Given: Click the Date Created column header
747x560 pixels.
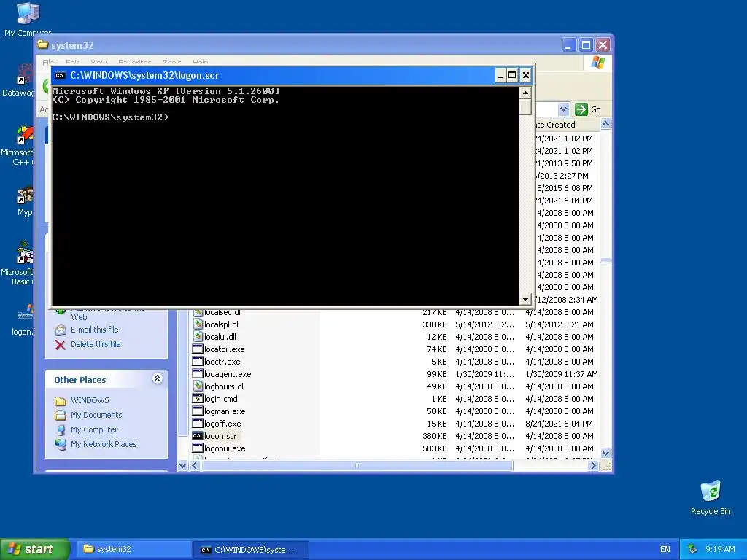Looking at the screenshot, I should [566, 125].
